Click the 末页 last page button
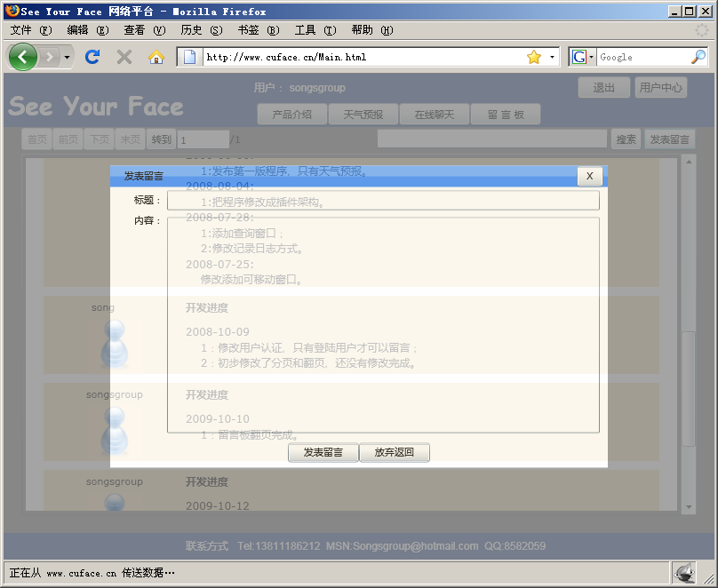 tap(131, 139)
